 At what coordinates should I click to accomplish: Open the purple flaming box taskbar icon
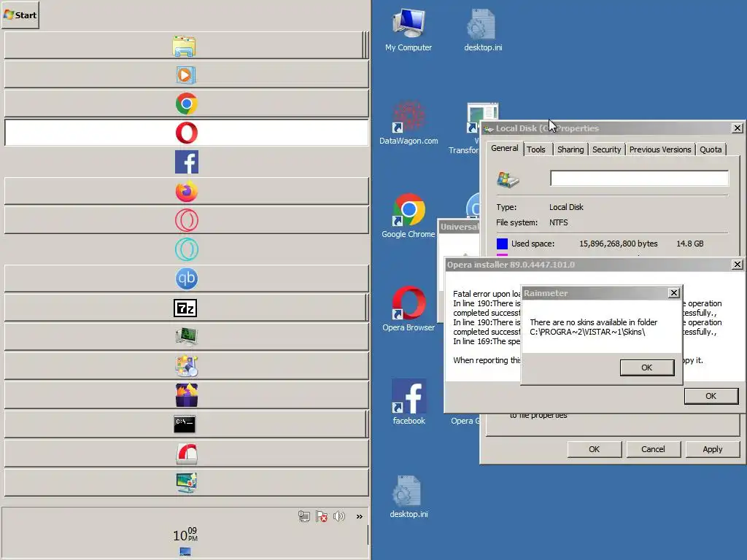pyautogui.click(x=186, y=395)
